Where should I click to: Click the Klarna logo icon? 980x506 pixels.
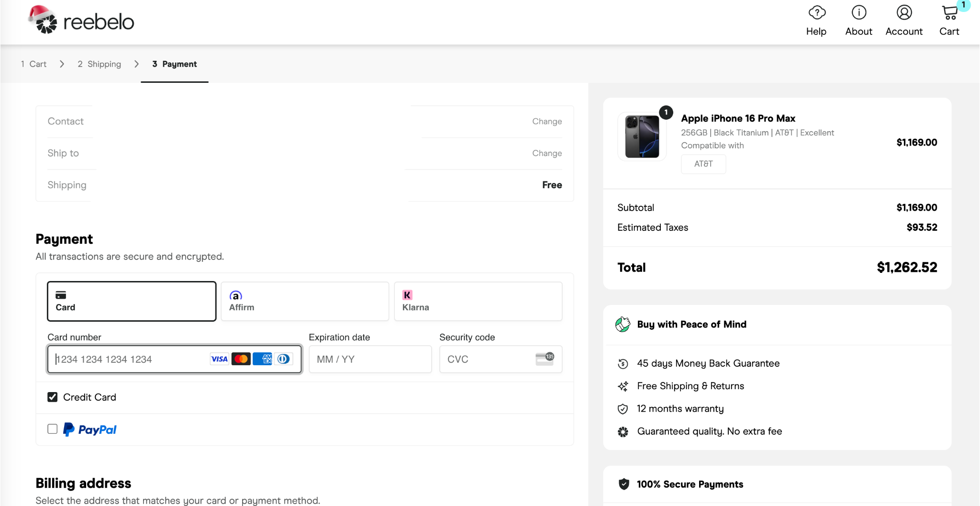click(407, 295)
